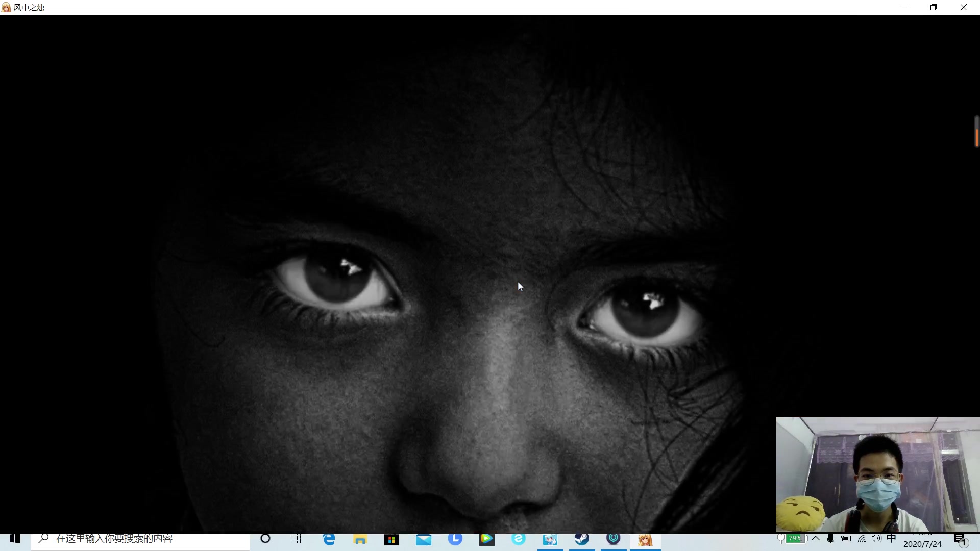This screenshot has width=980, height=551.
Task: Open Task View from the taskbar
Action: [x=296, y=539]
